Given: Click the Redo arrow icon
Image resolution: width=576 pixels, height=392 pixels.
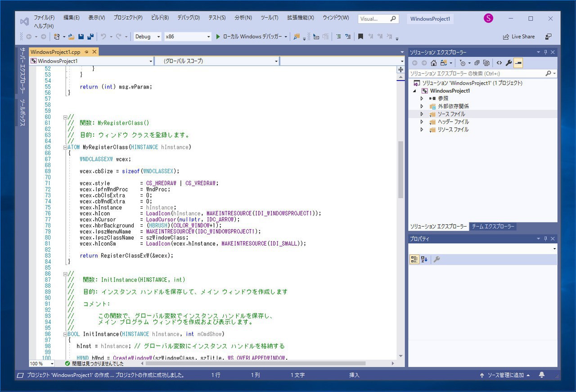Looking at the screenshot, I should (x=118, y=36).
